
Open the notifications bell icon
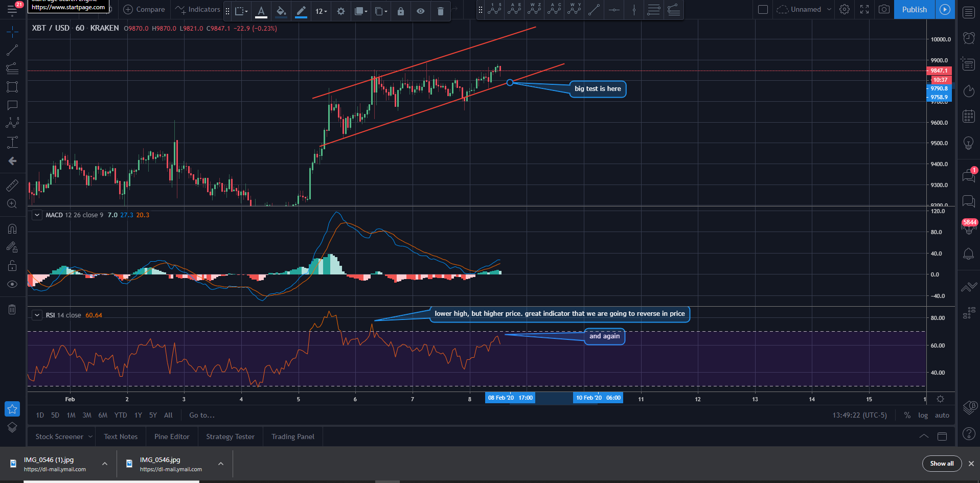(x=969, y=254)
